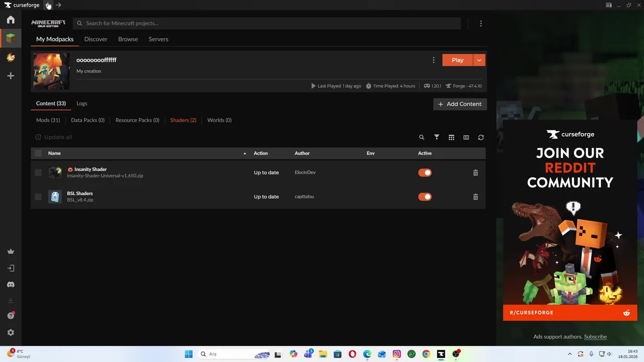Disable the BSL Shaders active toggle

pos(425,197)
